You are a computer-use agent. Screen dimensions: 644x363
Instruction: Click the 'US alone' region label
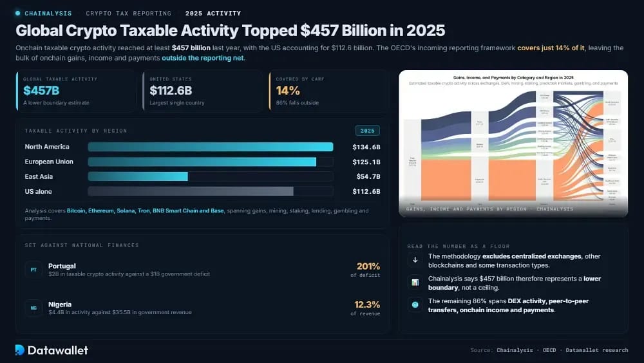(38, 191)
